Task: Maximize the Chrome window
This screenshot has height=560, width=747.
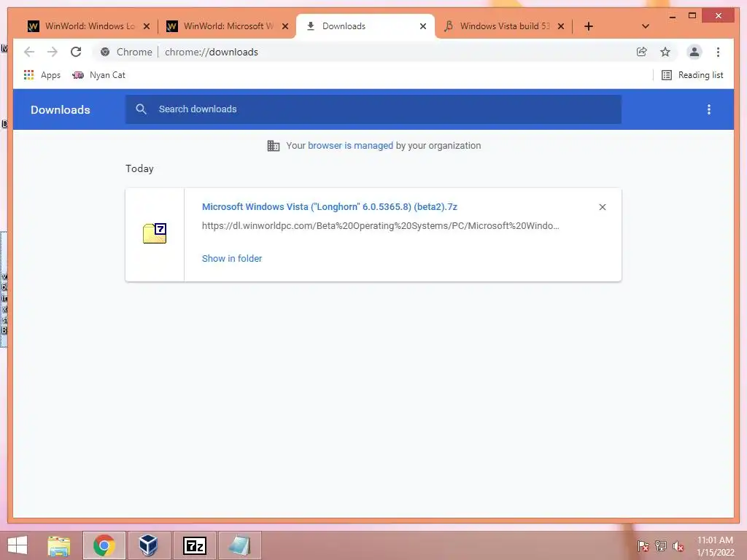Action: click(x=692, y=16)
